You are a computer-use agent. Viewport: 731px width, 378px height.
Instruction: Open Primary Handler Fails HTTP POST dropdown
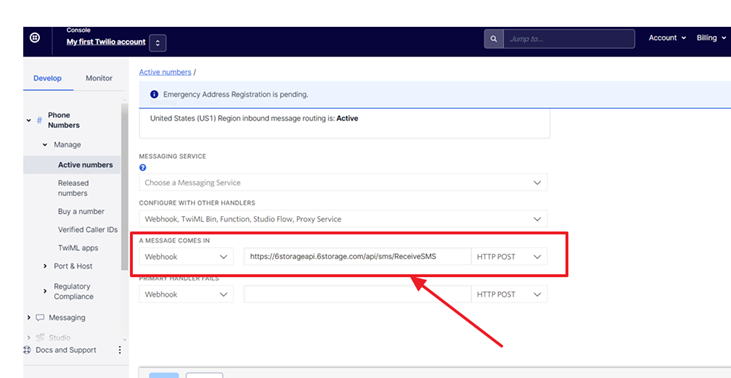[509, 295]
